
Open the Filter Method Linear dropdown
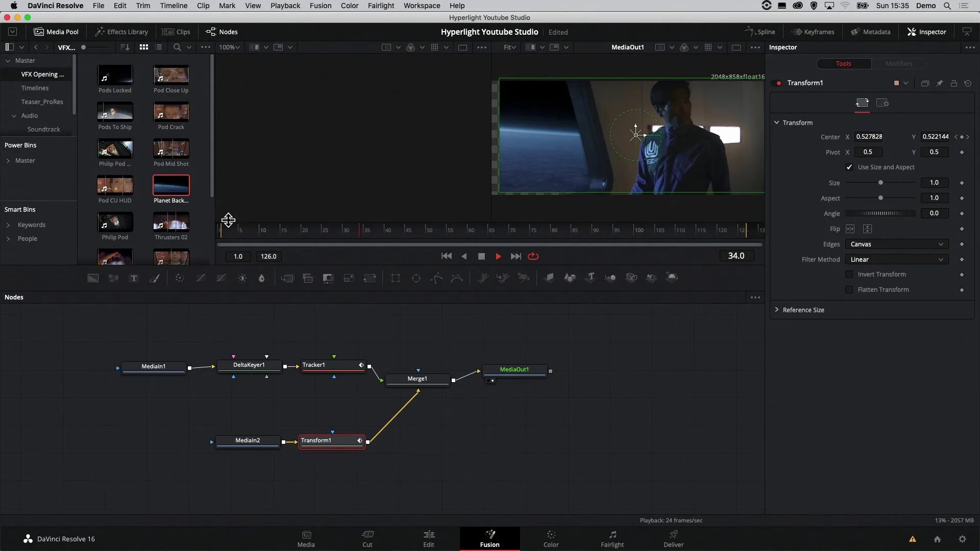point(897,260)
